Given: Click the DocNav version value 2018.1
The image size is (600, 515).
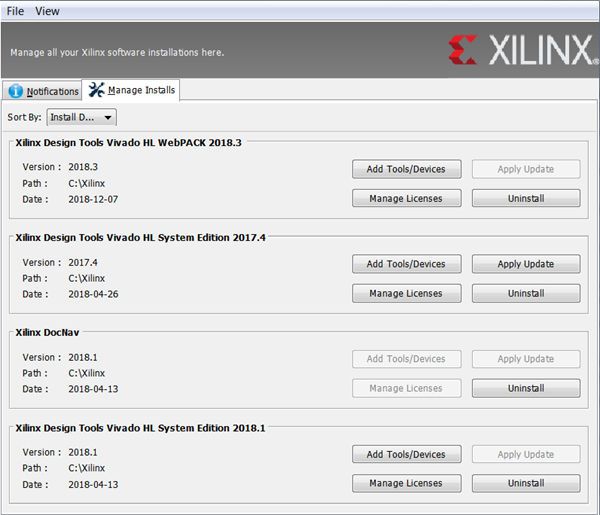Looking at the screenshot, I should [x=83, y=357].
